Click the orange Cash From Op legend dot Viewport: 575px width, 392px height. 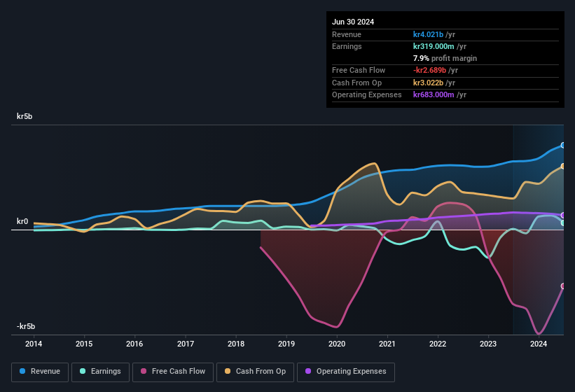tap(228, 372)
